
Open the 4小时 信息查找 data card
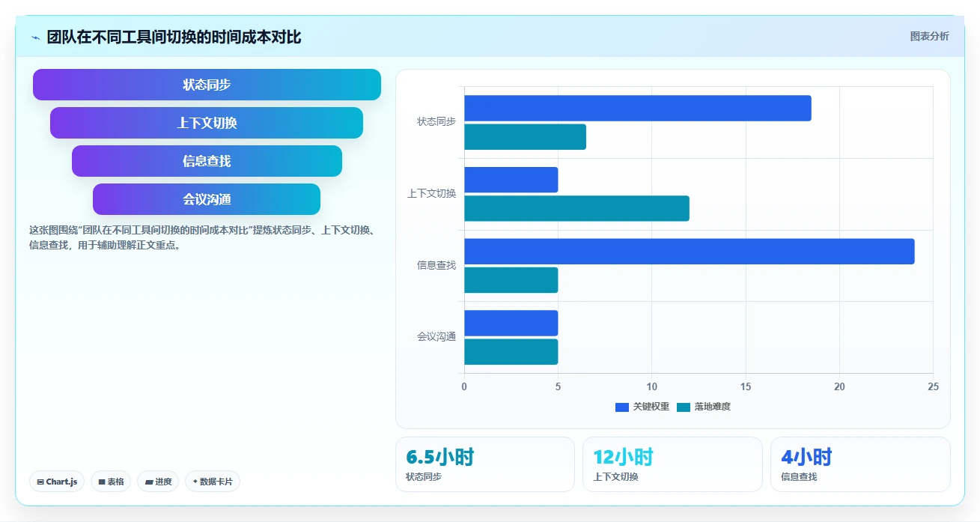point(860,464)
